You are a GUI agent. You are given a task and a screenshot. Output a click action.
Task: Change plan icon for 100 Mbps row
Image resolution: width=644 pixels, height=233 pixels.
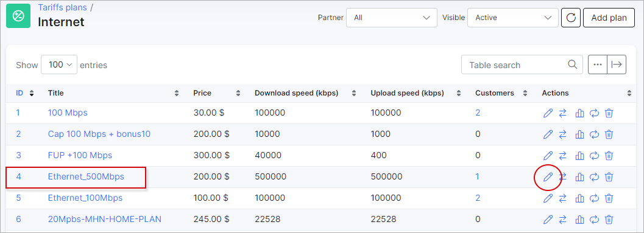tap(563, 113)
